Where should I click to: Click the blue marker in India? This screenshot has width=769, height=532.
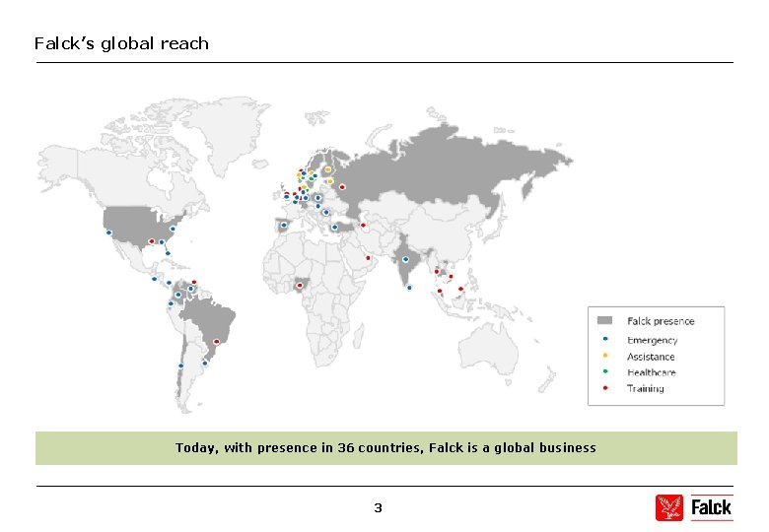405,260
